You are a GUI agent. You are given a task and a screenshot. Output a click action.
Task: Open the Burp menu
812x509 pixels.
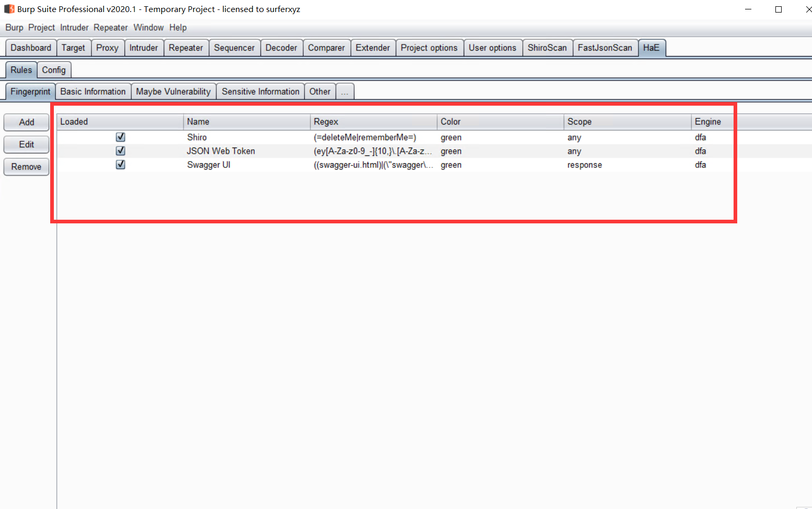pos(14,28)
